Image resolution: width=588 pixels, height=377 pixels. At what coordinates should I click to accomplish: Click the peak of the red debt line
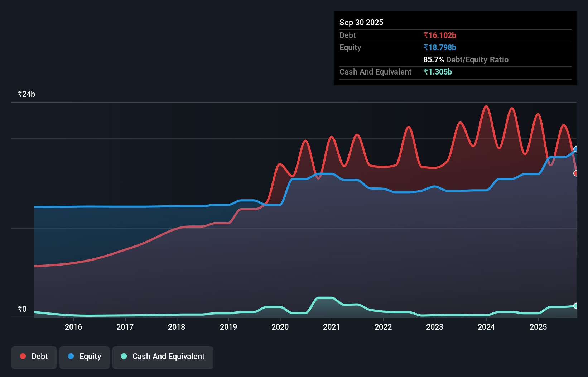click(x=486, y=106)
